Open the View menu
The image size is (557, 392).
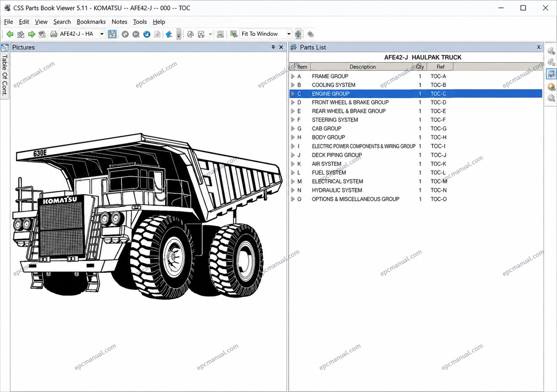click(x=41, y=22)
